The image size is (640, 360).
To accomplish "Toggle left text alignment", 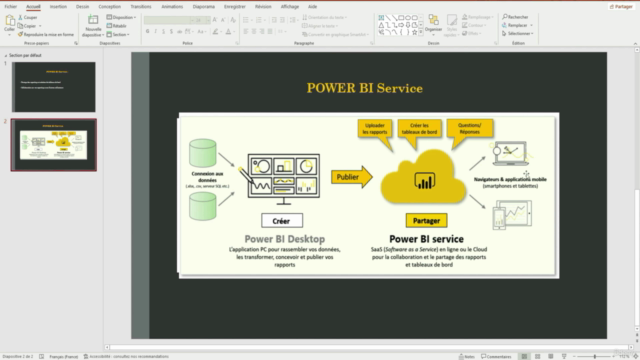I will (246, 31).
